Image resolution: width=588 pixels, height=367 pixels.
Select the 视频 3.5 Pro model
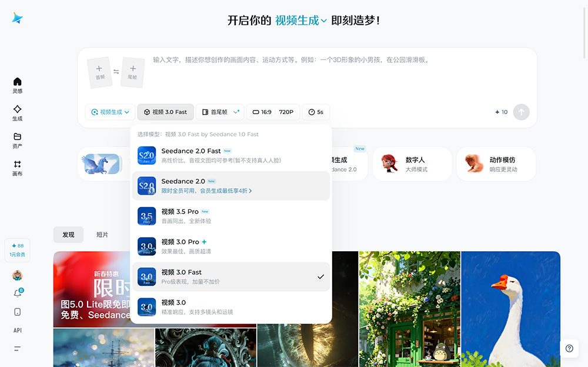[x=231, y=216]
